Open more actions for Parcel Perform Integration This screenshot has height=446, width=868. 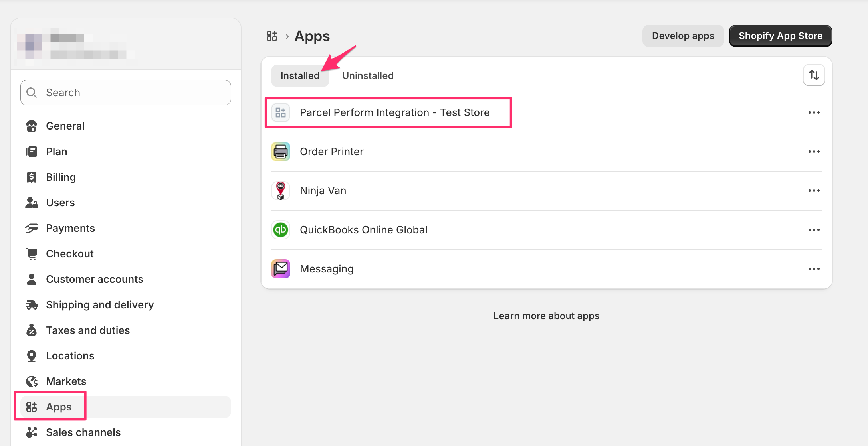point(814,112)
